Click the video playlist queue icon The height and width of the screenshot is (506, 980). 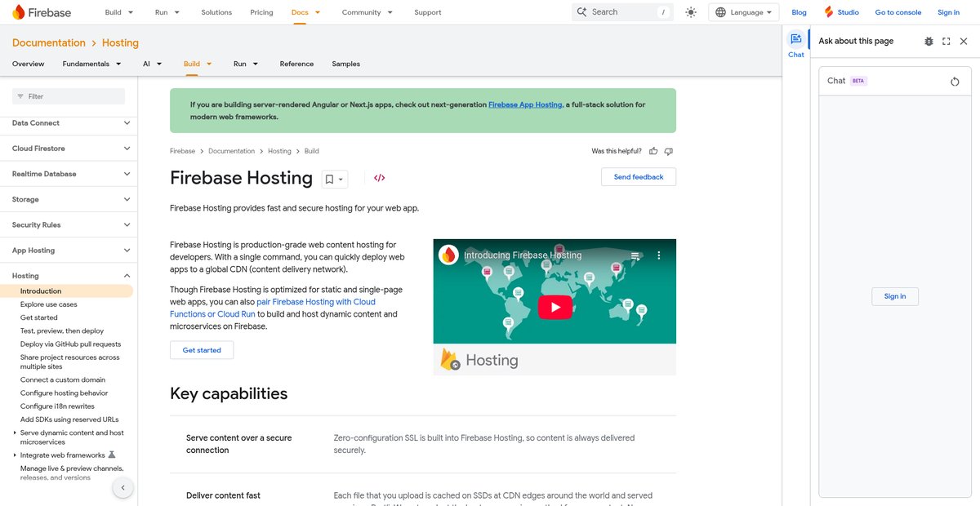[635, 255]
